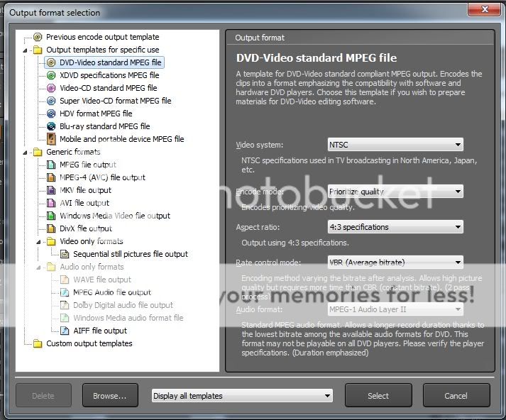Click the Mobile and portable device icon
Screen dimensions: 506x420
click(x=51, y=139)
